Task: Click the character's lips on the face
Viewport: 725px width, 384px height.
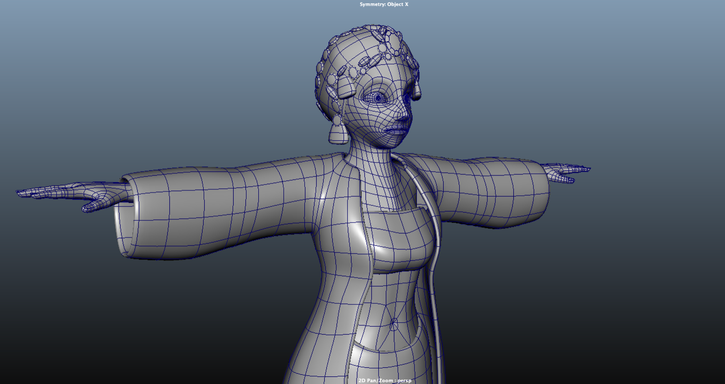Action: pyautogui.click(x=396, y=131)
